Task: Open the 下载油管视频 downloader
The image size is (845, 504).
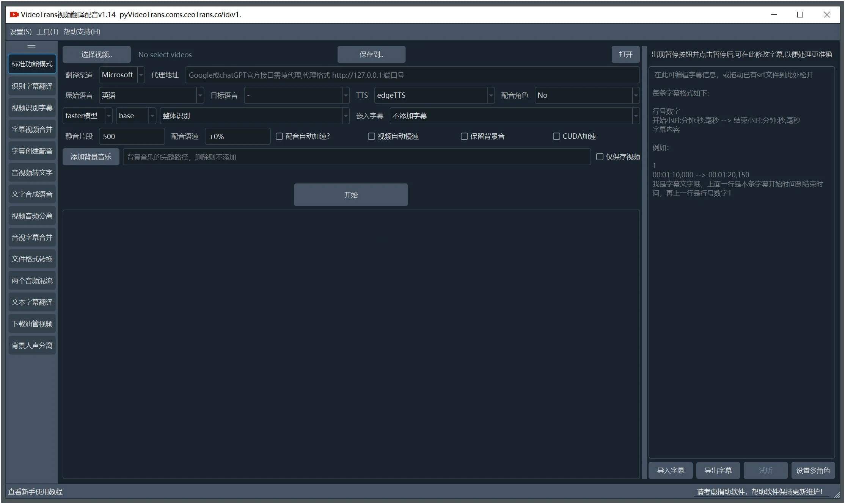Action: pos(31,323)
